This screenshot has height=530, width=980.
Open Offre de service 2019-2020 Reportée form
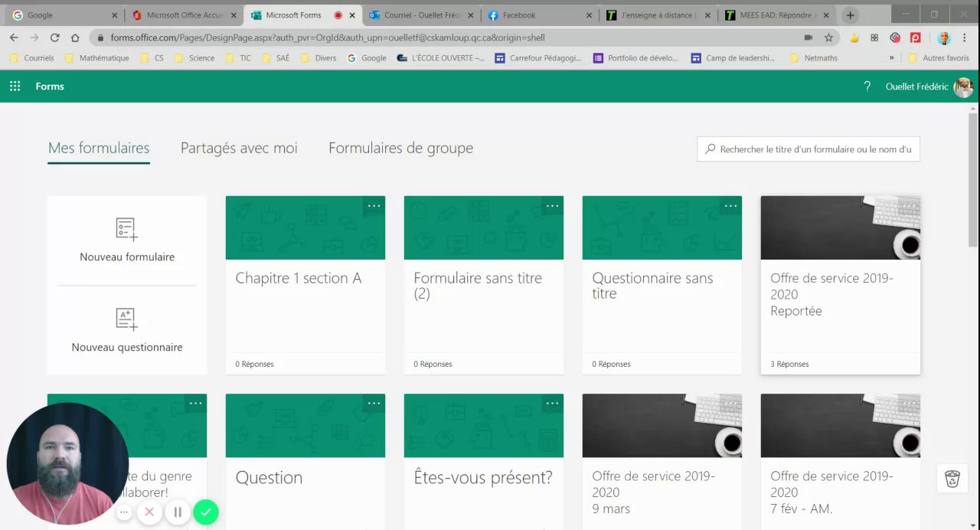[x=841, y=285]
